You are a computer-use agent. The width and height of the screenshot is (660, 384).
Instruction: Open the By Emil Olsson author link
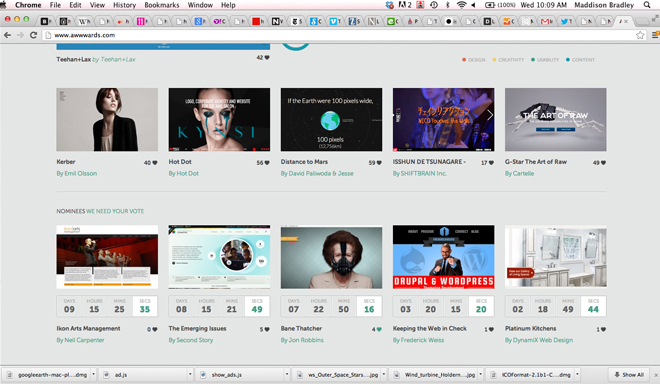77,173
